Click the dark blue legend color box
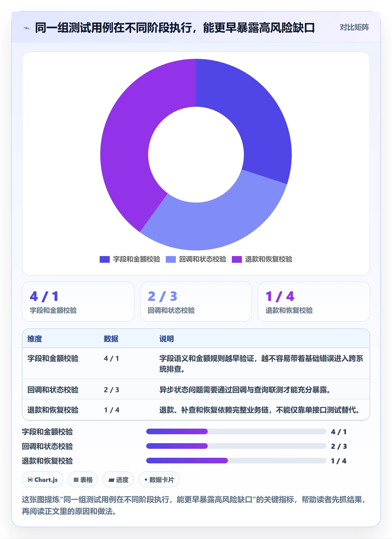The image size is (392, 539). 105,259
